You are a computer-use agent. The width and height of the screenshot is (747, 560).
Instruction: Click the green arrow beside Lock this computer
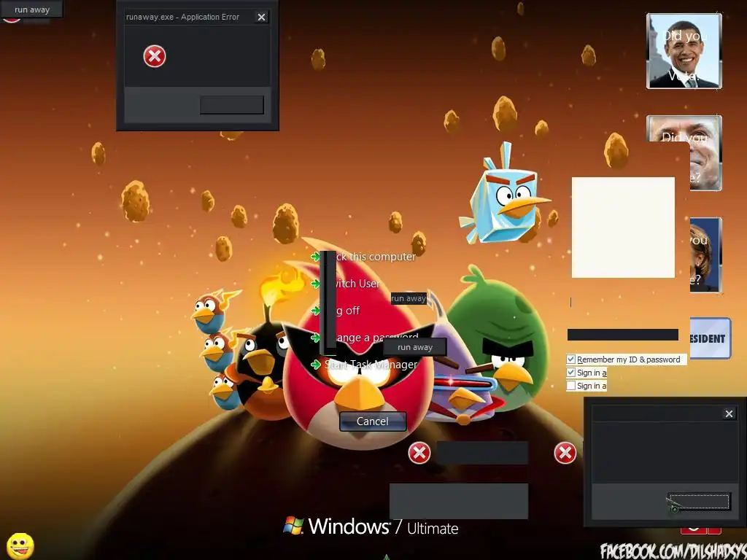[315, 257]
